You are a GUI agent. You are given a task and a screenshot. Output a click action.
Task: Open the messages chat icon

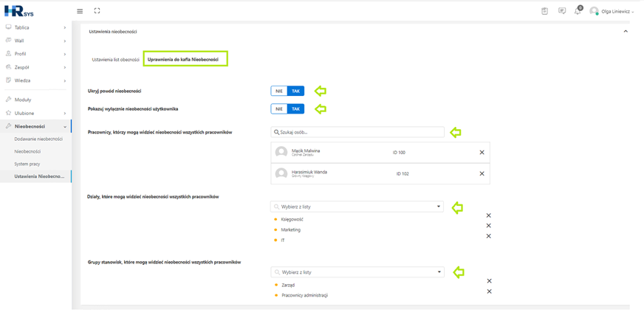(562, 11)
